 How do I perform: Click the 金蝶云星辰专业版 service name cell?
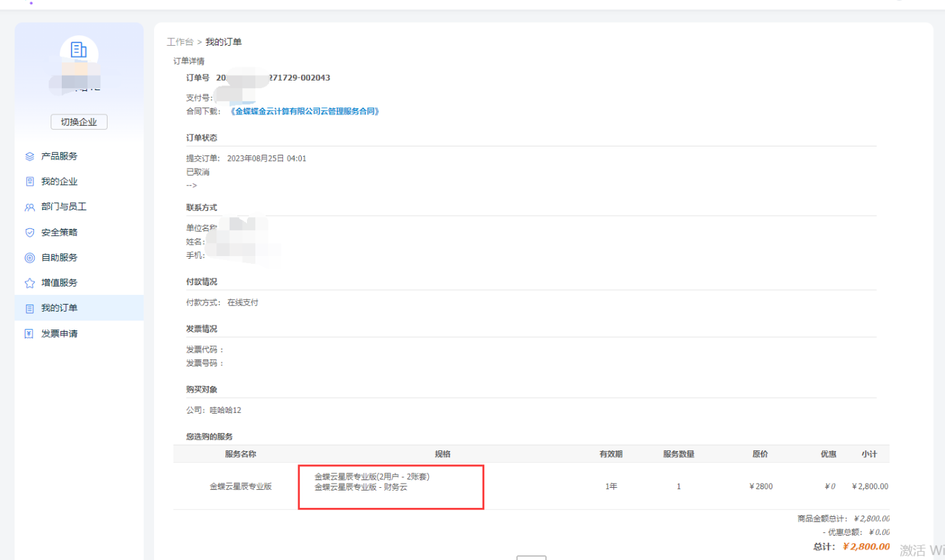point(241,486)
